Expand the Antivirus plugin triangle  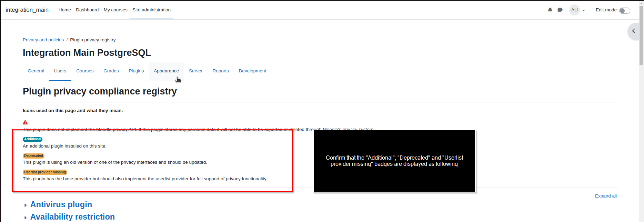26,205
